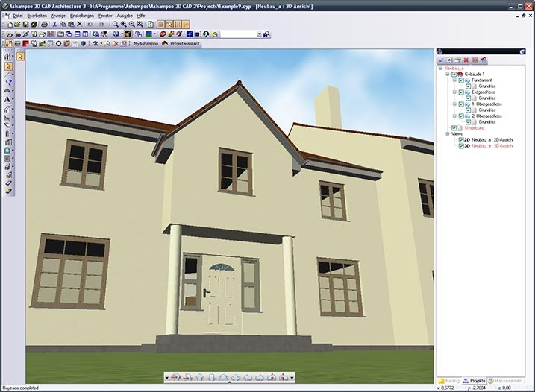Viewport: 535px width, 392px height.
Task: Click the blue checkmark icon in project panel
Action: tap(442, 59)
